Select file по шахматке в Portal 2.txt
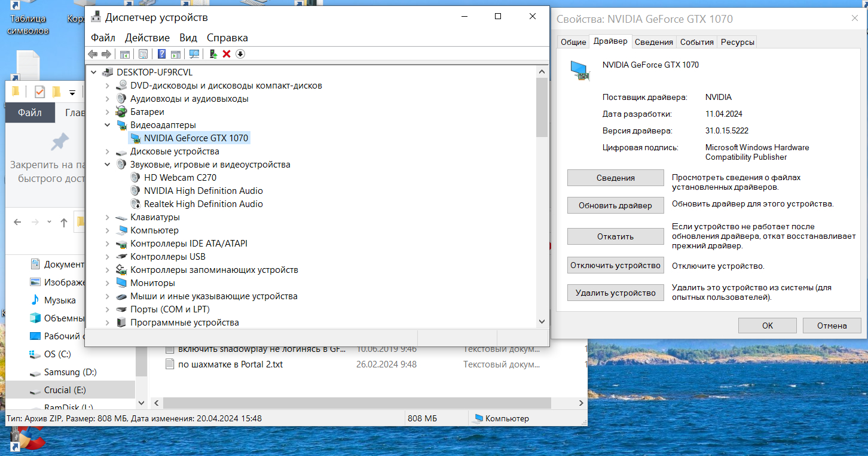 click(230, 364)
